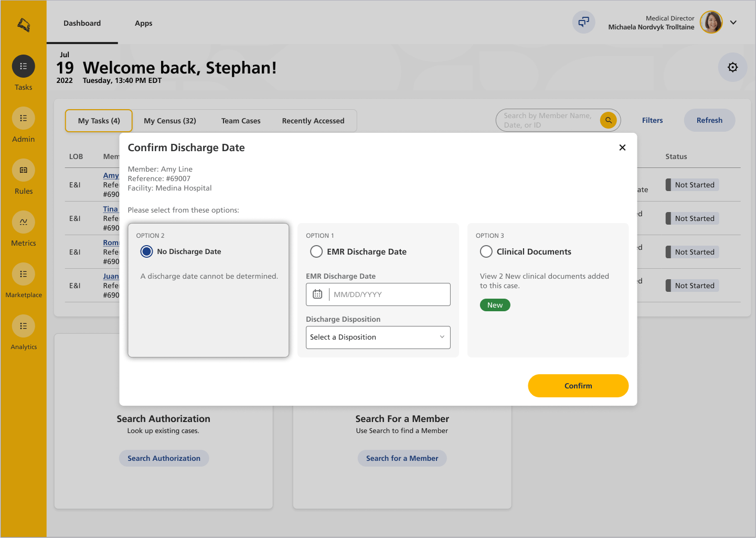Switch to the My Census tab

tap(170, 121)
